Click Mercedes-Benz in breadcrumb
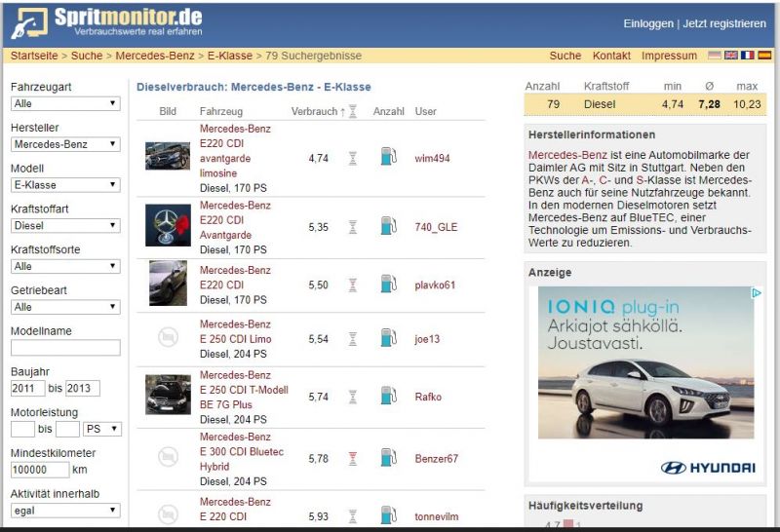Image resolution: width=780 pixels, height=532 pixels. [x=155, y=56]
